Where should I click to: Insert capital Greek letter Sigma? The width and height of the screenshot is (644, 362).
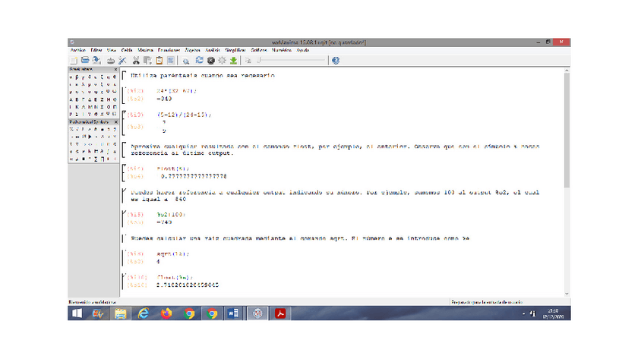click(77, 114)
